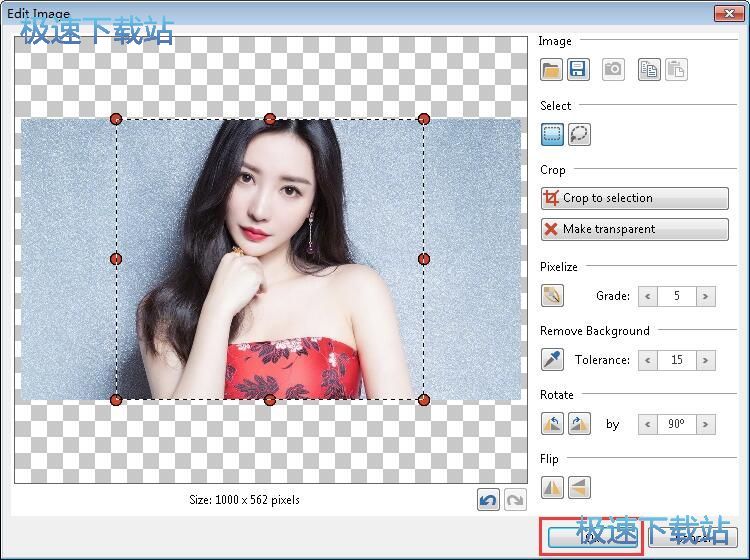
Task: Decrease the Pixelize Grade value
Action: pyautogui.click(x=648, y=296)
